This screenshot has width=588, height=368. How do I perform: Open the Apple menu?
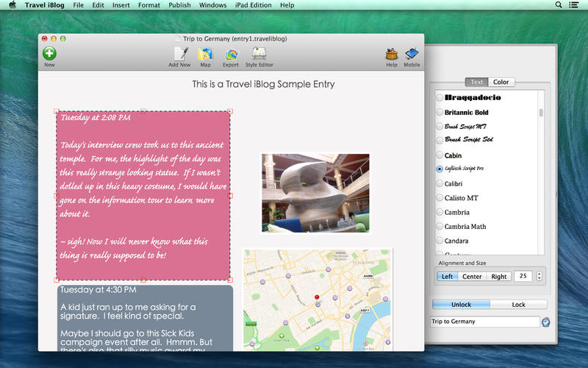(x=12, y=5)
